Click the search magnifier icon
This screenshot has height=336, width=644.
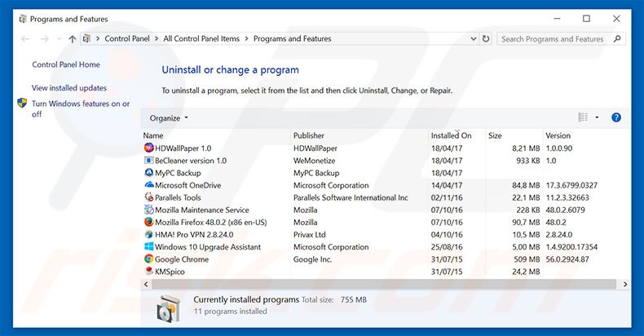(617, 38)
